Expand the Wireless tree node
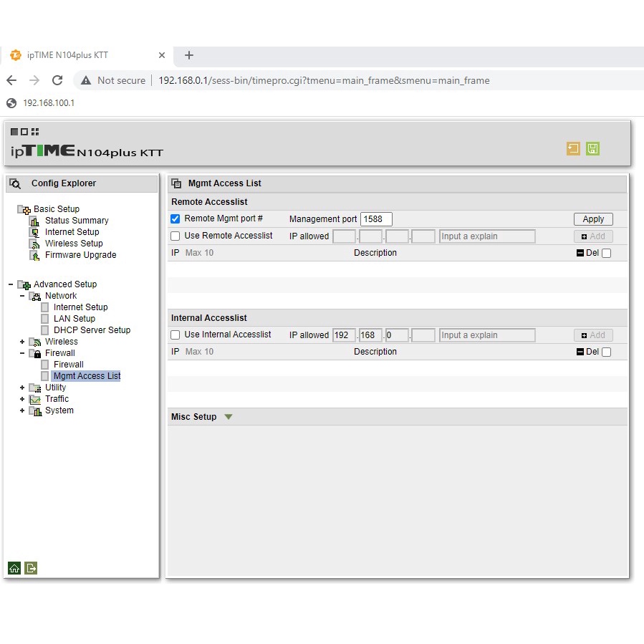 (22, 342)
